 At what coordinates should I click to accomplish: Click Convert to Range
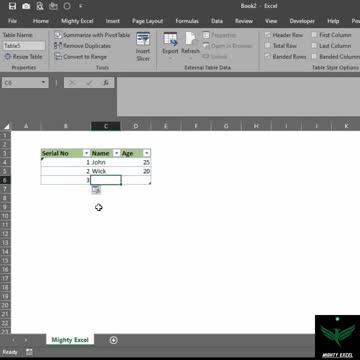click(x=81, y=57)
